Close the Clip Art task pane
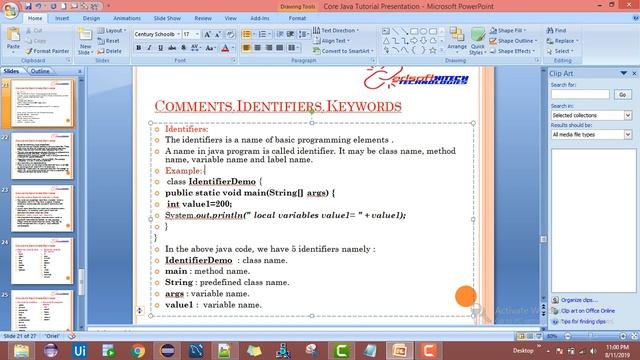The height and width of the screenshot is (360, 640). [634, 73]
